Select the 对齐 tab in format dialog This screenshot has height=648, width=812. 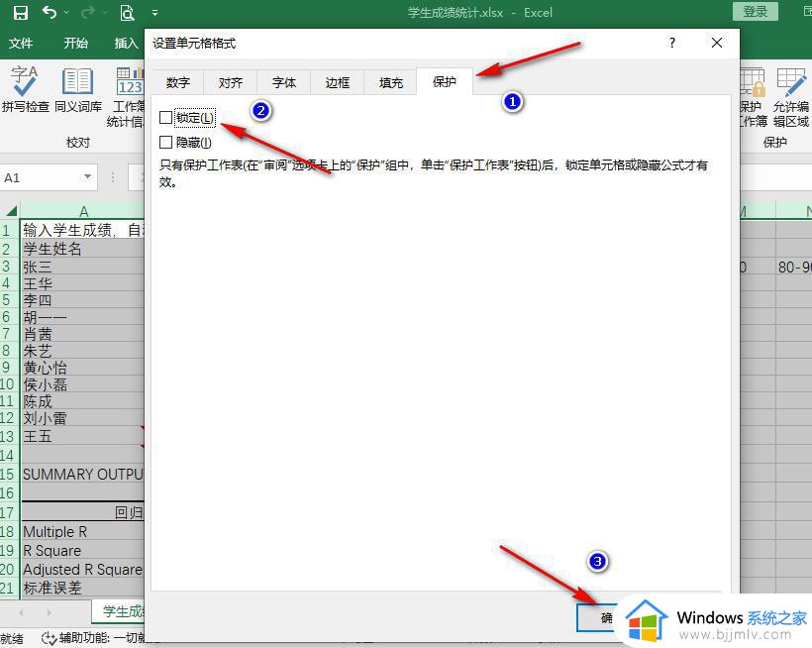[231, 82]
